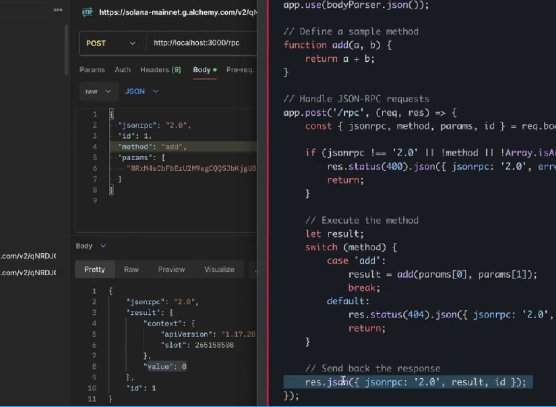Switch to the Params tab
The height and width of the screenshot is (407, 556).
92,70
